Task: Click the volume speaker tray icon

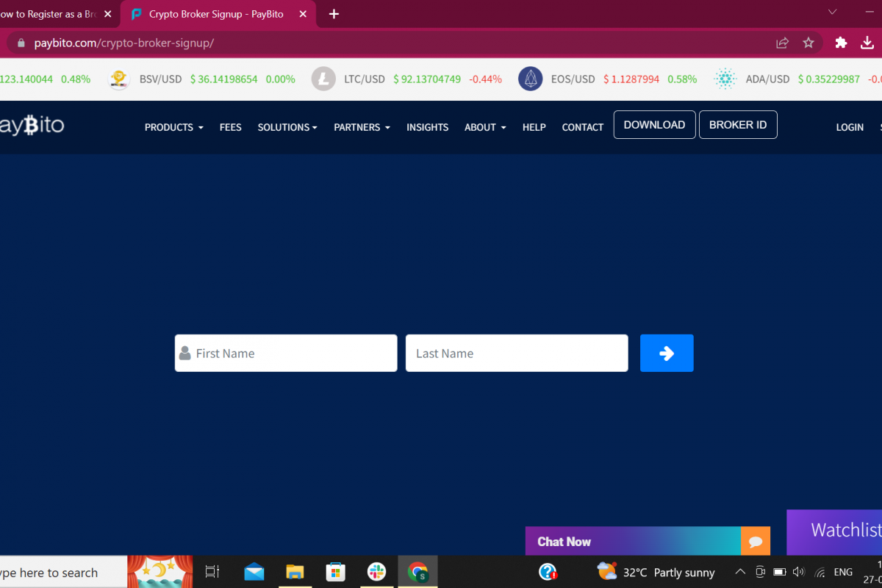Action: (799, 572)
